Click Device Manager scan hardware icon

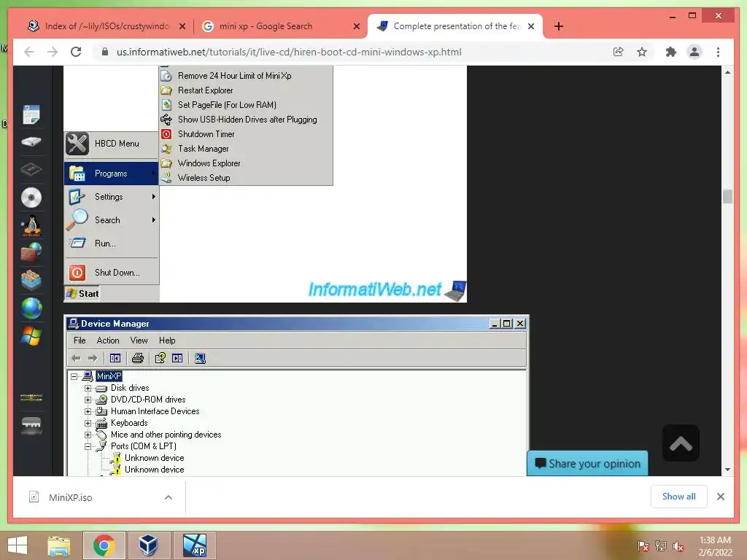click(x=200, y=358)
